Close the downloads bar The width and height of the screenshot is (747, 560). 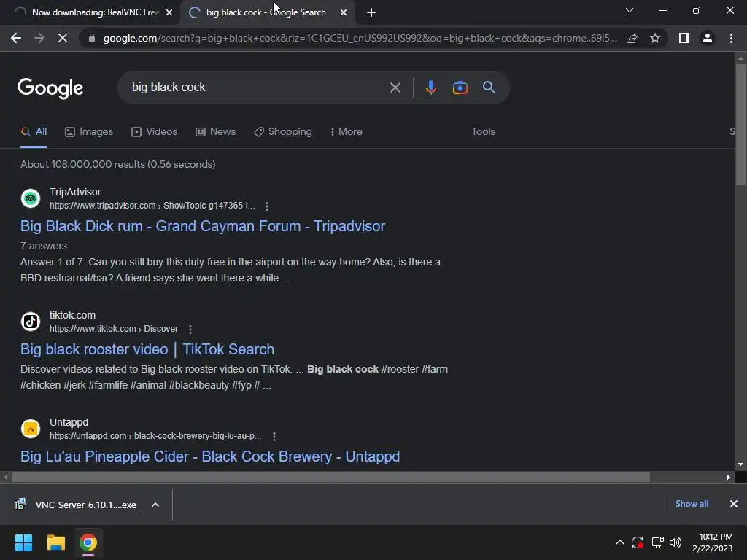pyautogui.click(x=734, y=504)
